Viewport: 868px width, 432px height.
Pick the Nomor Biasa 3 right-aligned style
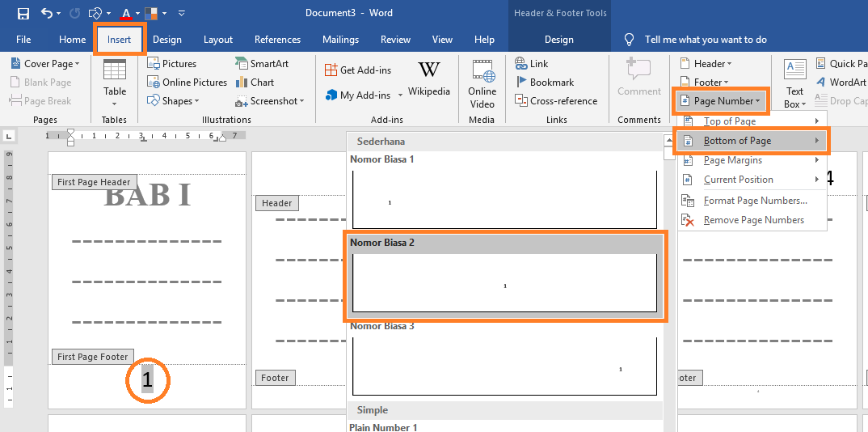504,358
